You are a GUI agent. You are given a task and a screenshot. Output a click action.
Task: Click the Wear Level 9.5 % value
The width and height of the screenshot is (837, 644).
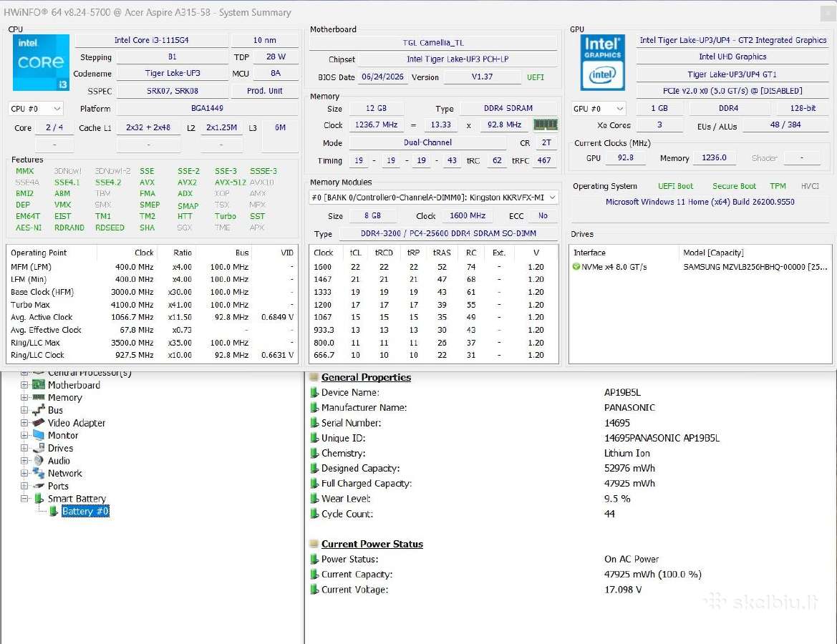click(x=617, y=499)
